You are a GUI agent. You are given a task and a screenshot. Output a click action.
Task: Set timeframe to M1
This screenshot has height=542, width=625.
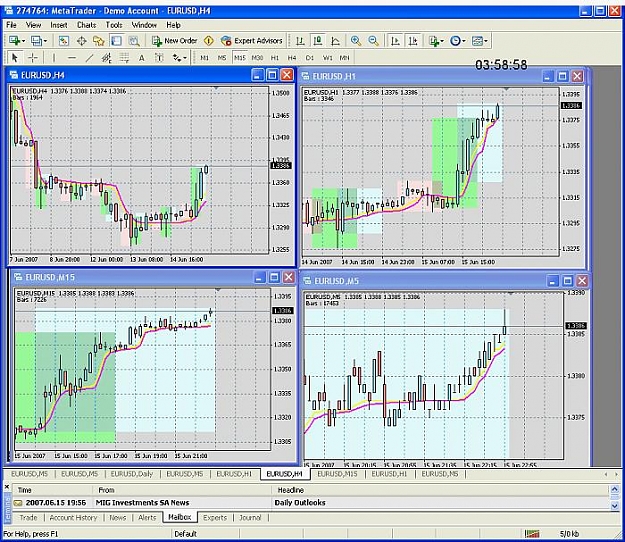(x=204, y=58)
